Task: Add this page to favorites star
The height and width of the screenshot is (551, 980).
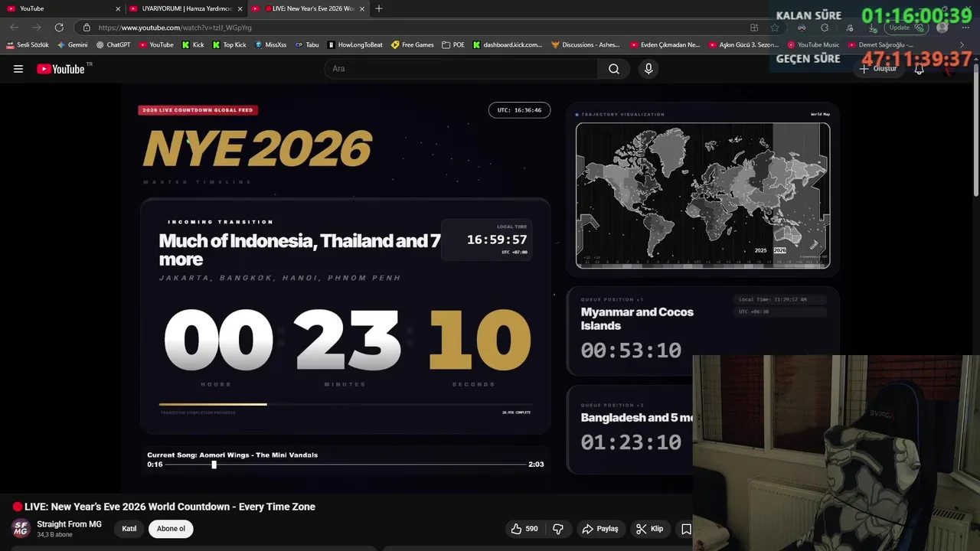Action: 775,28
